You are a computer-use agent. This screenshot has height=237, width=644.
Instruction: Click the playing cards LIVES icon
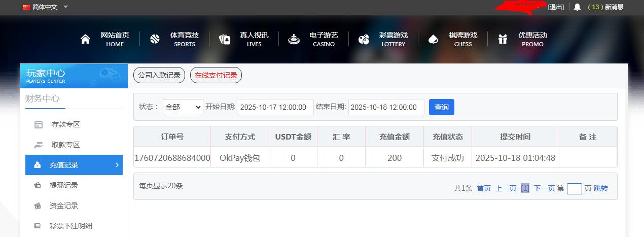225,40
